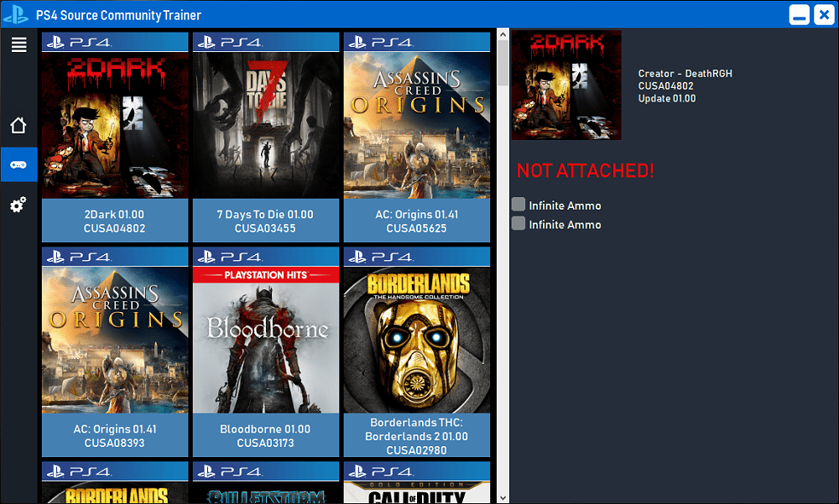Click the "Borderlands THC: Borderlands 2 01.00" label
This screenshot has height=504, width=839.
tap(416, 429)
